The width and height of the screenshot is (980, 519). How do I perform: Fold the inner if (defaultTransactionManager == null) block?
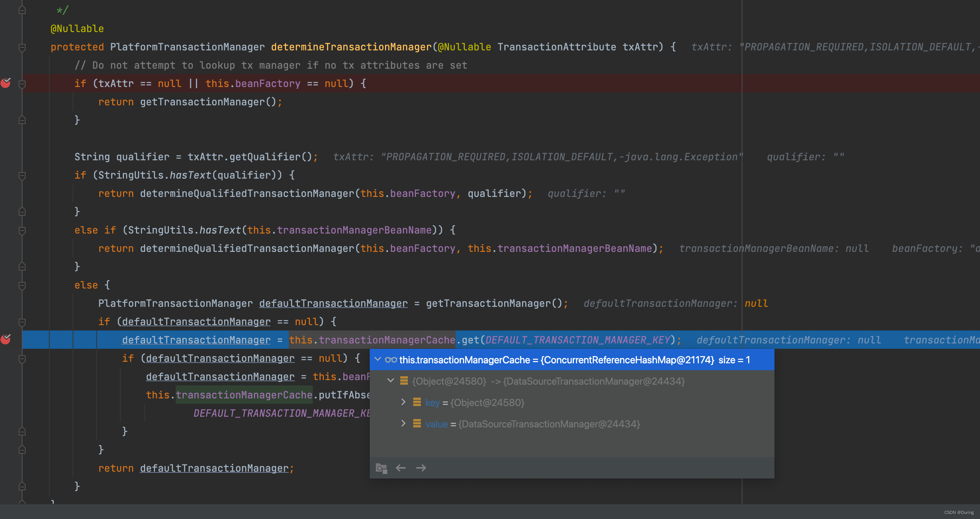point(22,359)
